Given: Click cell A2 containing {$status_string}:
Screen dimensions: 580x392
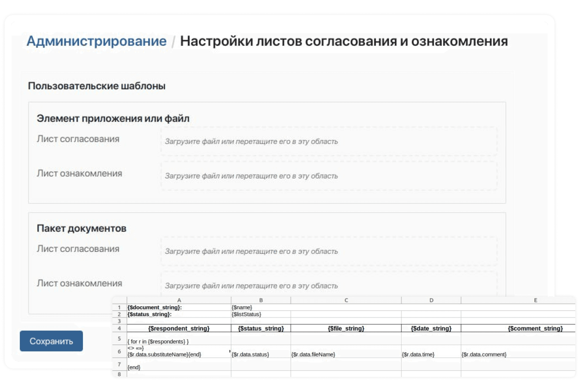Looking at the screenshot, I should 179,314.
